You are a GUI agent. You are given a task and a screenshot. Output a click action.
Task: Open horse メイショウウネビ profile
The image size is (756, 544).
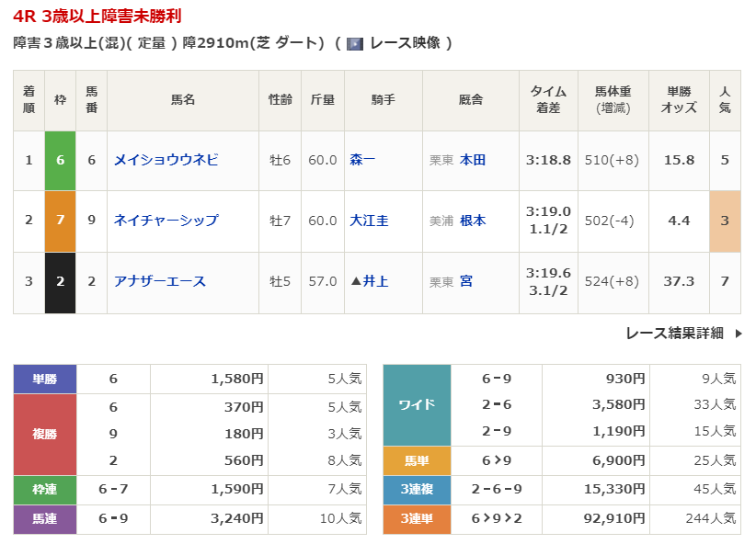click(x=166, y=160)
